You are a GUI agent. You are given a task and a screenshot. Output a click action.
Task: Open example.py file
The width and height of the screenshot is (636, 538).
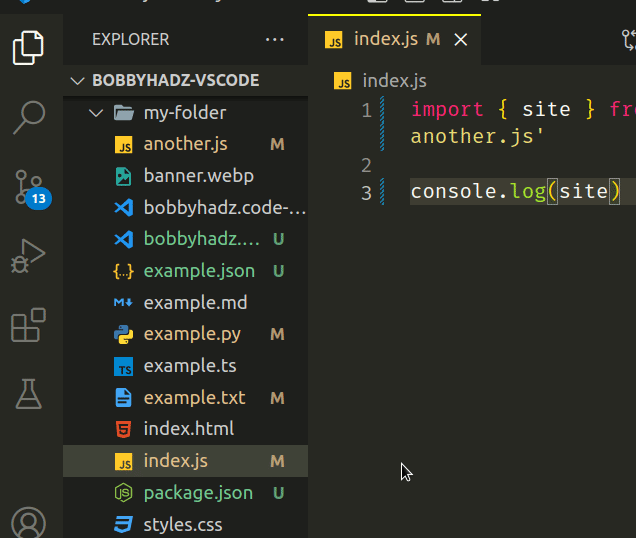(185, 334)
